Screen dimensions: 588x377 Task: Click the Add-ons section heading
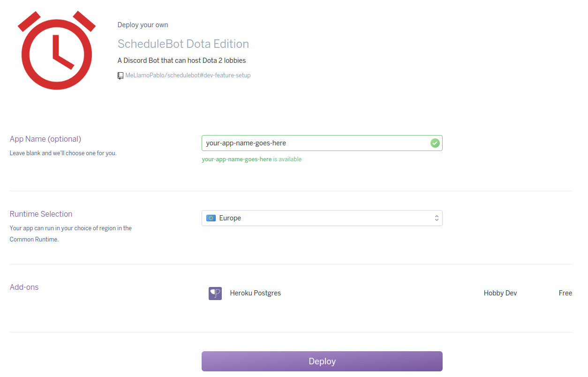[24, 287]
